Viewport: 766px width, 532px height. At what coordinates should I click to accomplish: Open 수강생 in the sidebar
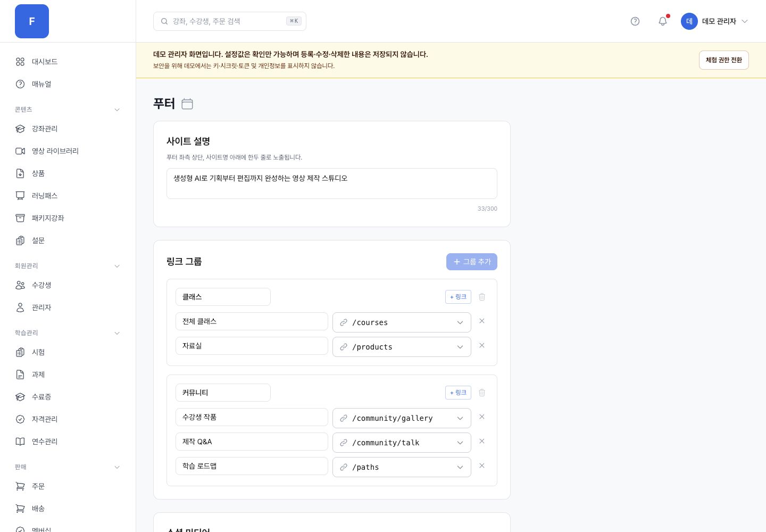(68, 285)
